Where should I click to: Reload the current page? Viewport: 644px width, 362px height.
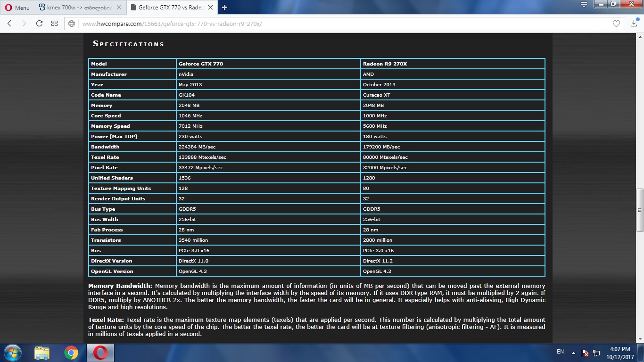click(39, 24)
